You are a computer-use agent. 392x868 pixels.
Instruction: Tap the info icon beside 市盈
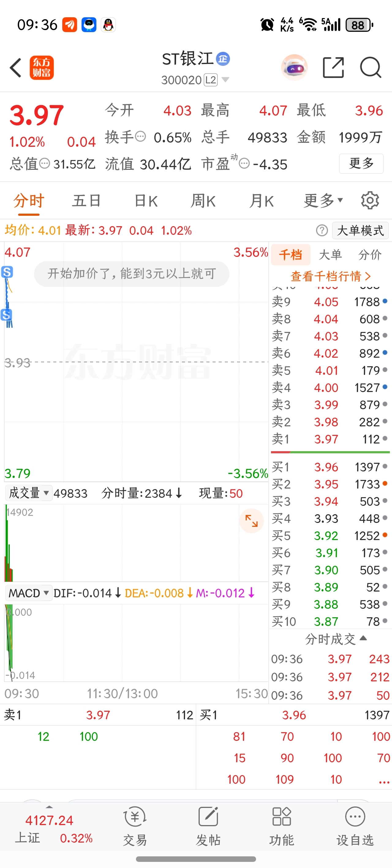tap(244, 164)
